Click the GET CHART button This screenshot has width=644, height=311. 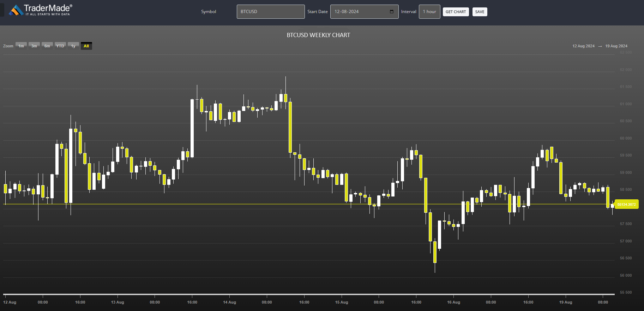(x=456, y=12)
